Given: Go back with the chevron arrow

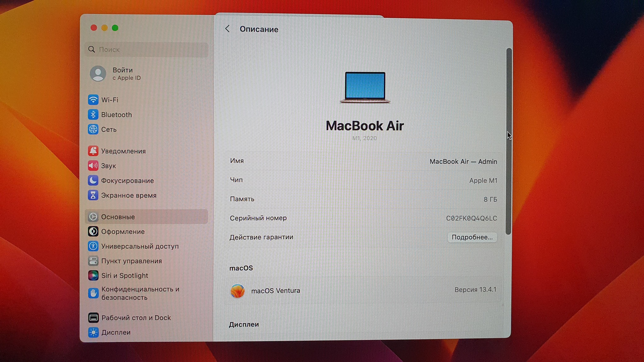Looking at the screenshot, I should [x=227, y=29].
